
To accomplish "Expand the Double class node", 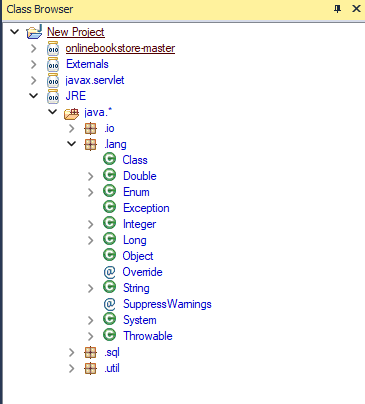I will [91, 176].
